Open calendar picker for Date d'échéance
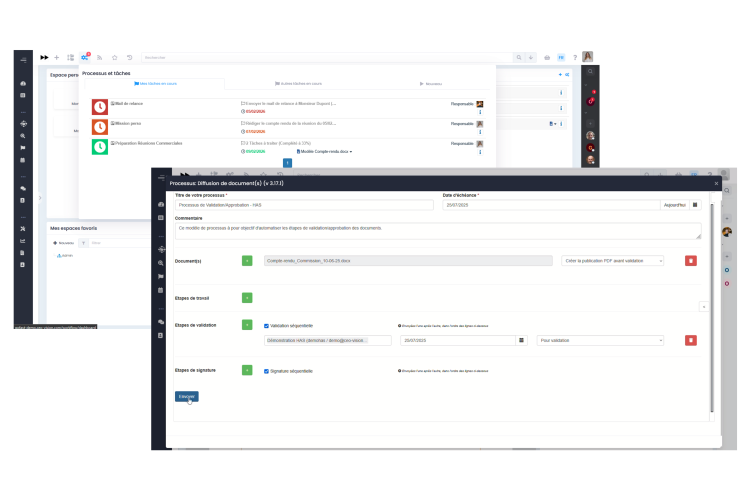 click(695, 205)
